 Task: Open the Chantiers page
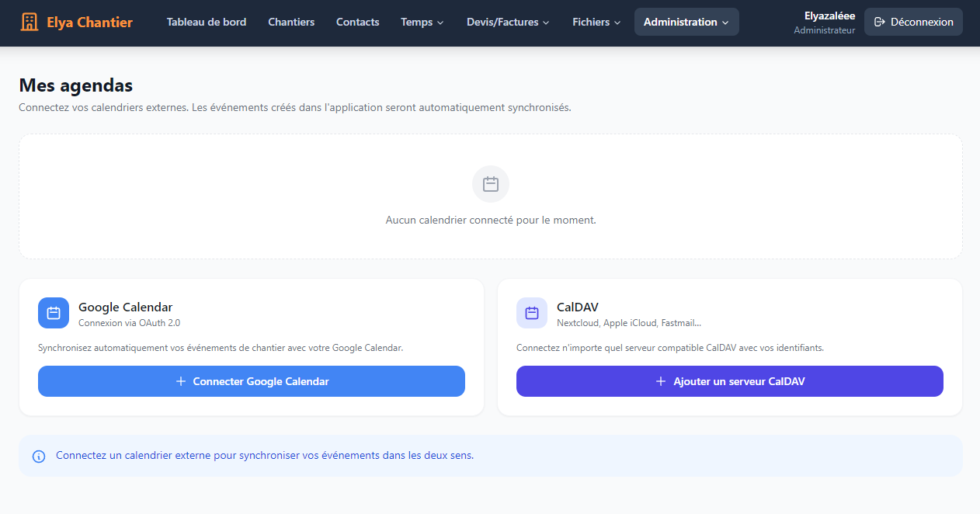click(291, 22)
